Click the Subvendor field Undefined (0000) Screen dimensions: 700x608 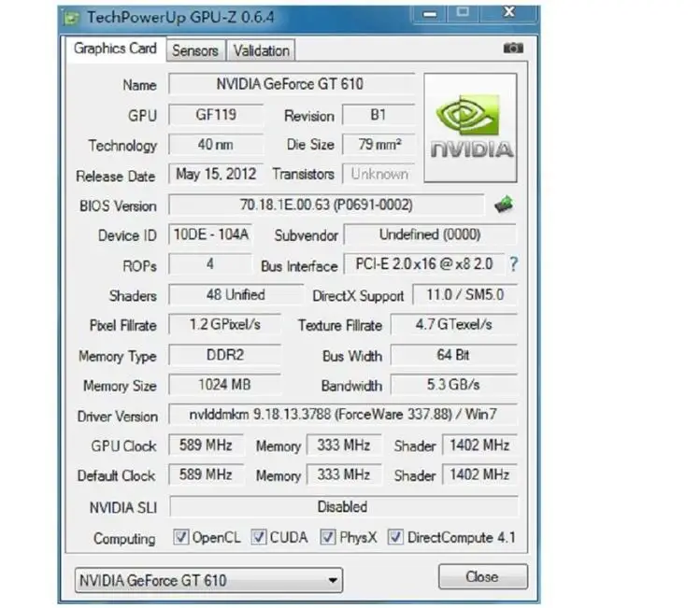point(430,234)
